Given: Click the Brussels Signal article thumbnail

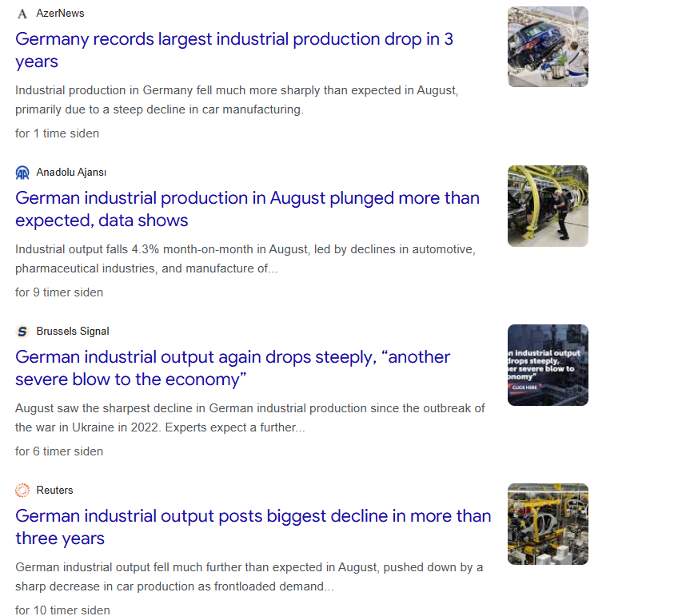Looking at the screenshot, I should coord(548,365).
